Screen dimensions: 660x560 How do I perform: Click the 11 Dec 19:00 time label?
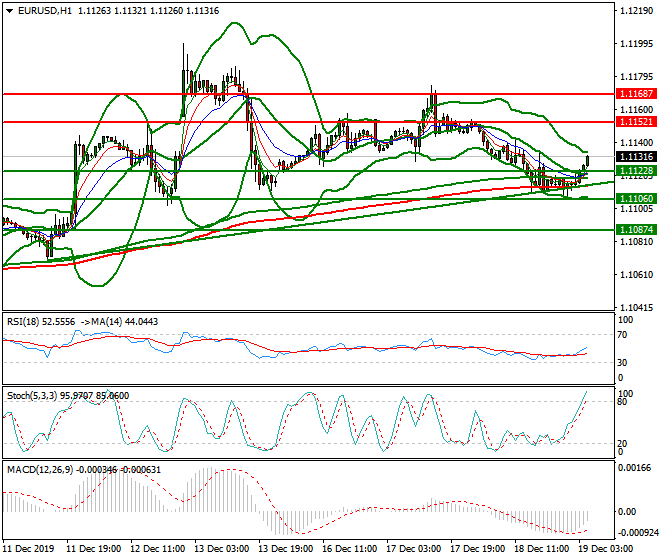[x=93, y=549]
